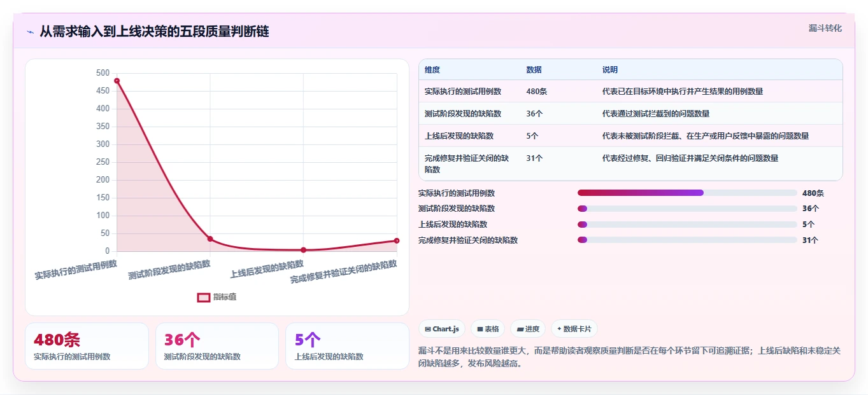Click 完成修复并验证关闭的缺陷数 in the table's first column
Image resolution: width=868 pixels, height=395 pixels.
[x=467, y=164]
